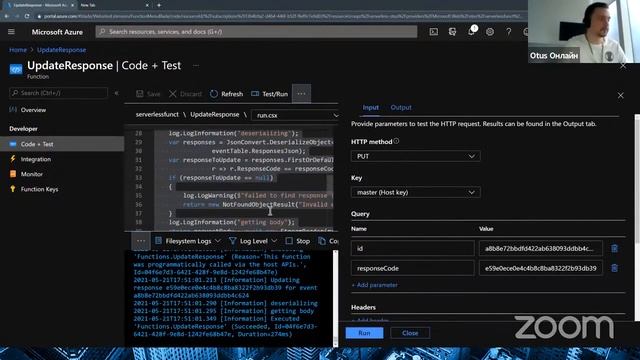Open the Test/Run panel
640x360 pixels.
coord(270,94)
